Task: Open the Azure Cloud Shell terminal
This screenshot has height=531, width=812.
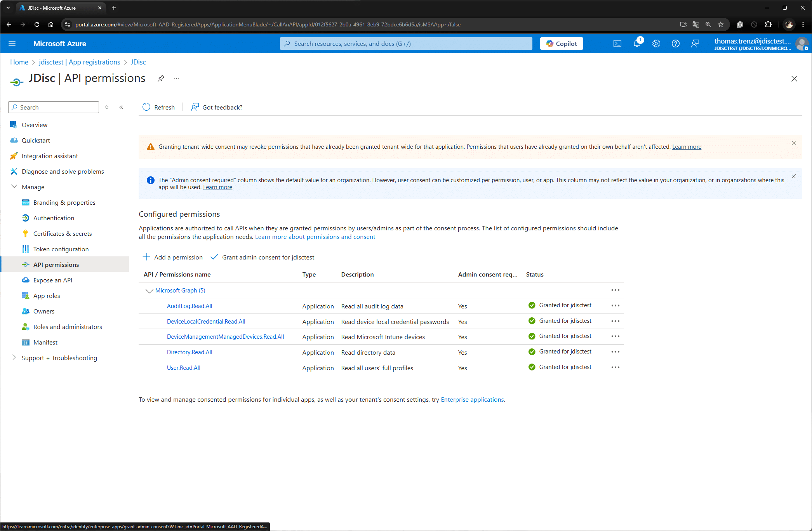Action: pyautogui.click(x=617, y=44)
